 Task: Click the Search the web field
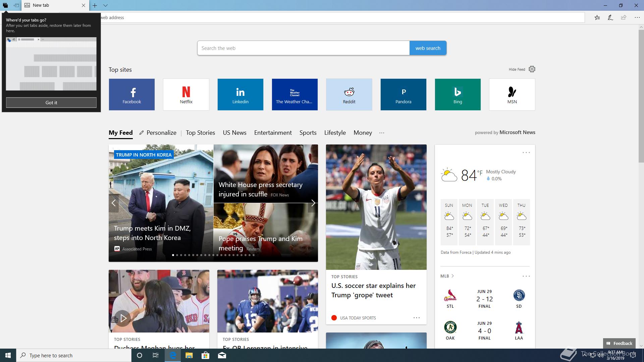[303, 48]
